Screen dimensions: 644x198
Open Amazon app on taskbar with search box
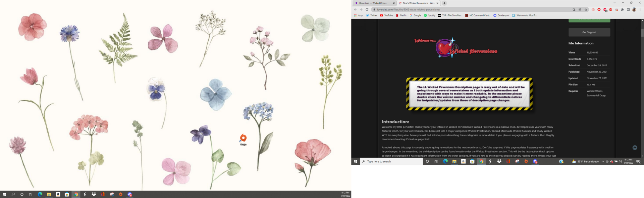coord(463,161)
